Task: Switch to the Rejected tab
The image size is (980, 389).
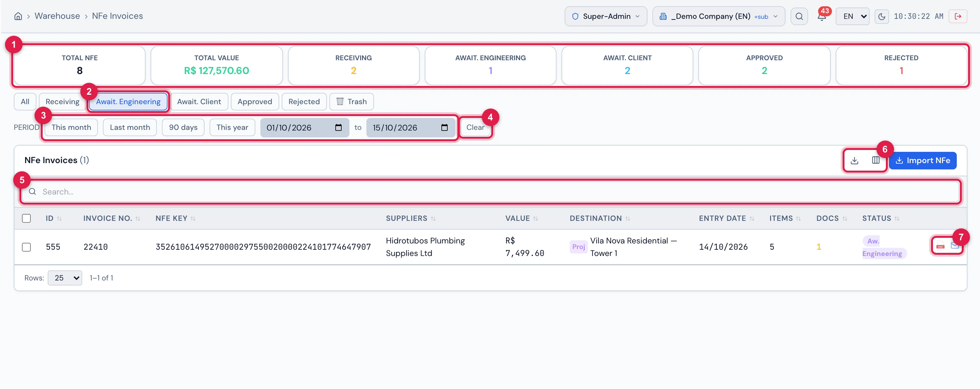Action: (304, 102)
